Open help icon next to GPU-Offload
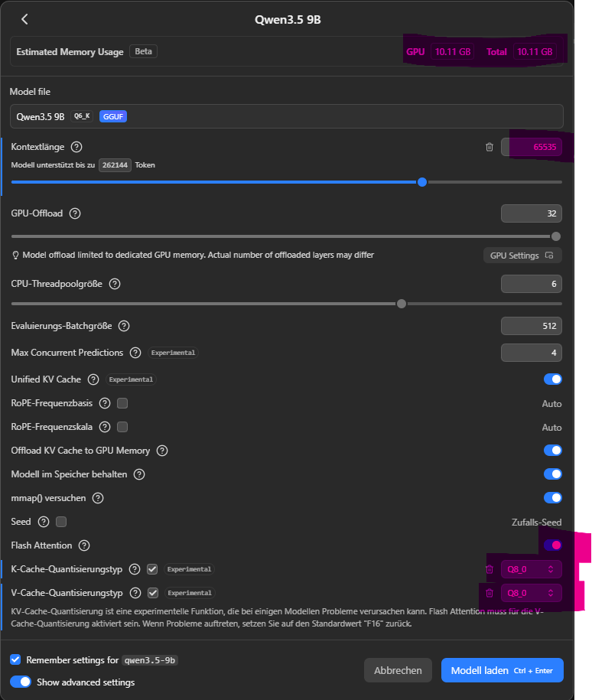Viewport: 592px width, 700px height. [75, 213]
